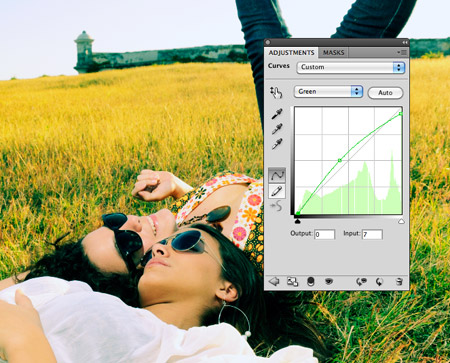The image size is (450, 363).
Task: Select the pencil draw-curve tool
Action: (x=277, y=191)
